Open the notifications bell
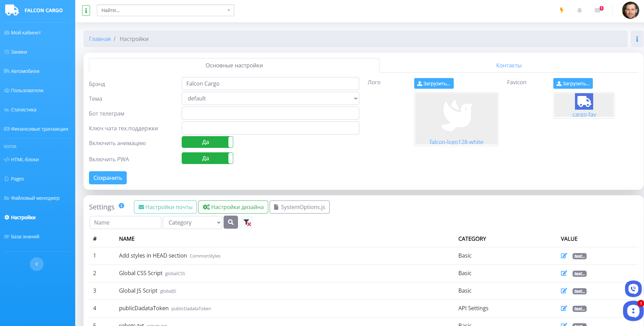 click(579, 10)
